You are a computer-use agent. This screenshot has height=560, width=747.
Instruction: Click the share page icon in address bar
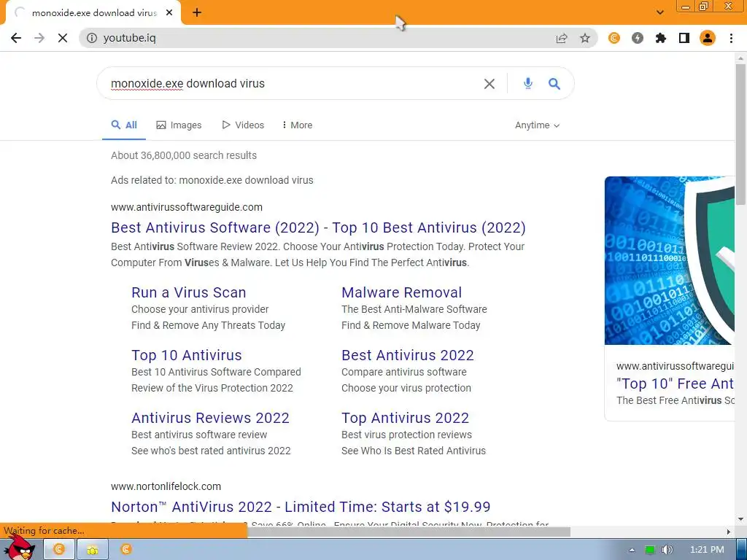click(562, 38)
